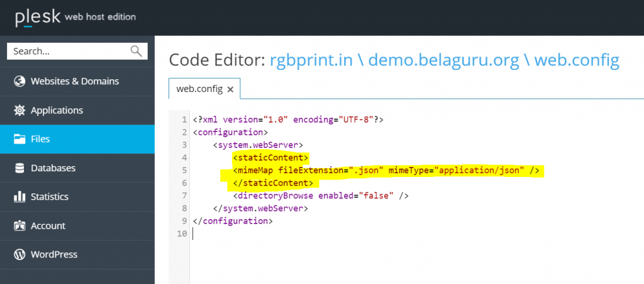
Task: Click the opening <system.webServer> tag
Action: pos(258,145)
